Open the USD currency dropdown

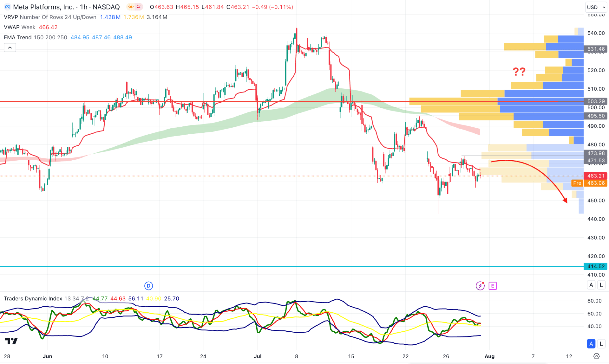pyautogui.click(x=596, y=7)
